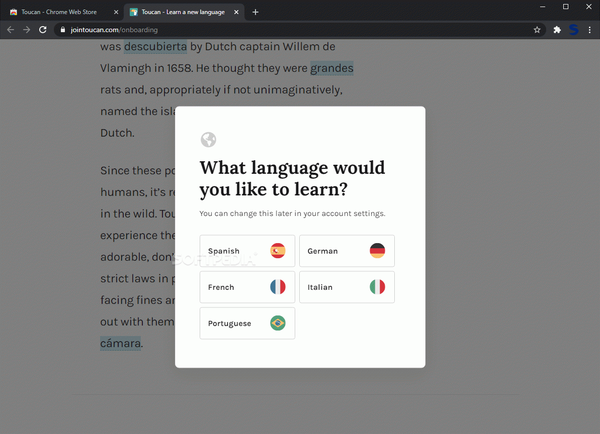Screen dimensions: 600x434
Task: Choose German as the language to learn
Action: coord(347,251)
